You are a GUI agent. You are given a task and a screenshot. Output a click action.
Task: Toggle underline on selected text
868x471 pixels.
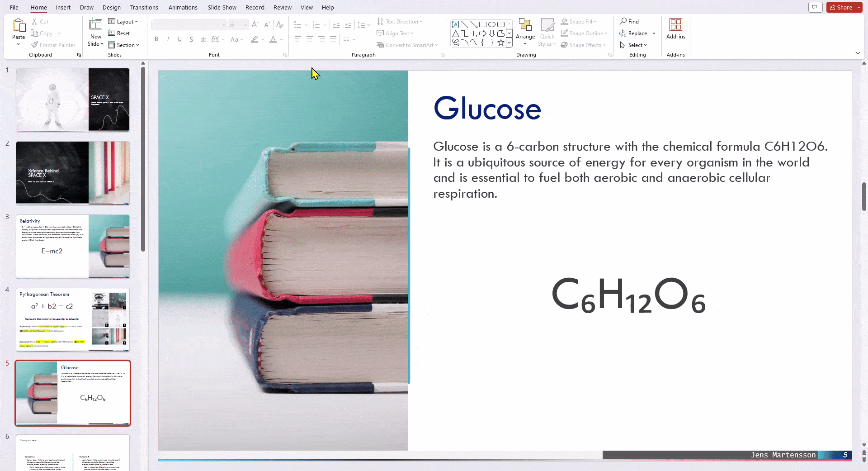coord(179,39)
